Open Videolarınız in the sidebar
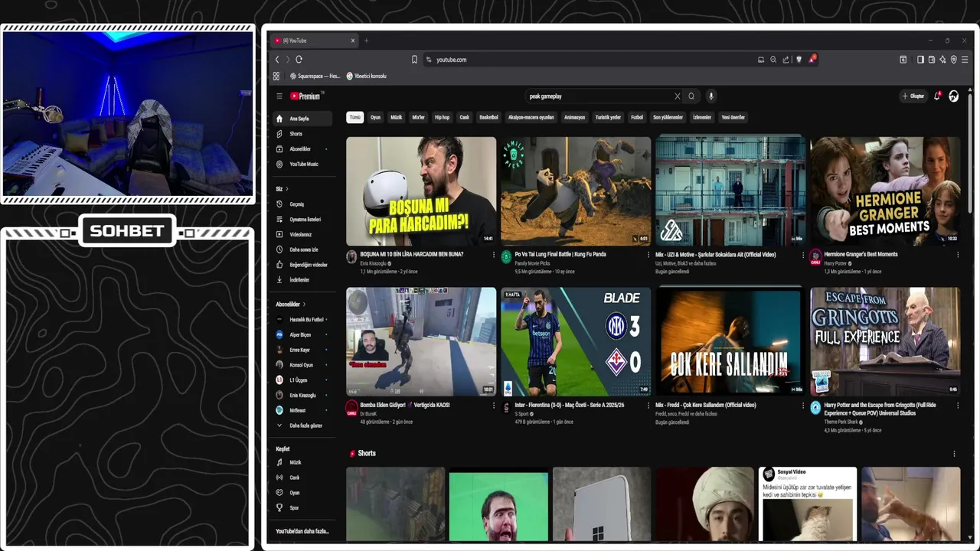The image size is (980, 551). click(302, 235)
